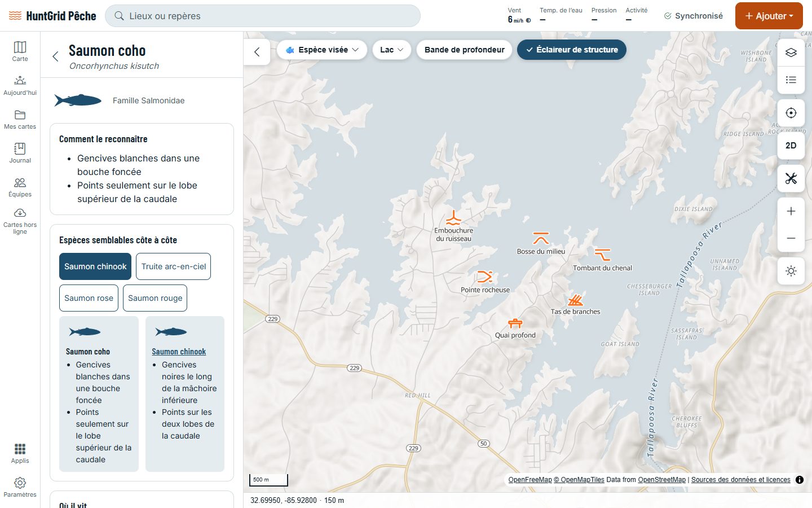Center map on my location
The width and height of the screenshot is (812, 508).
791,113
